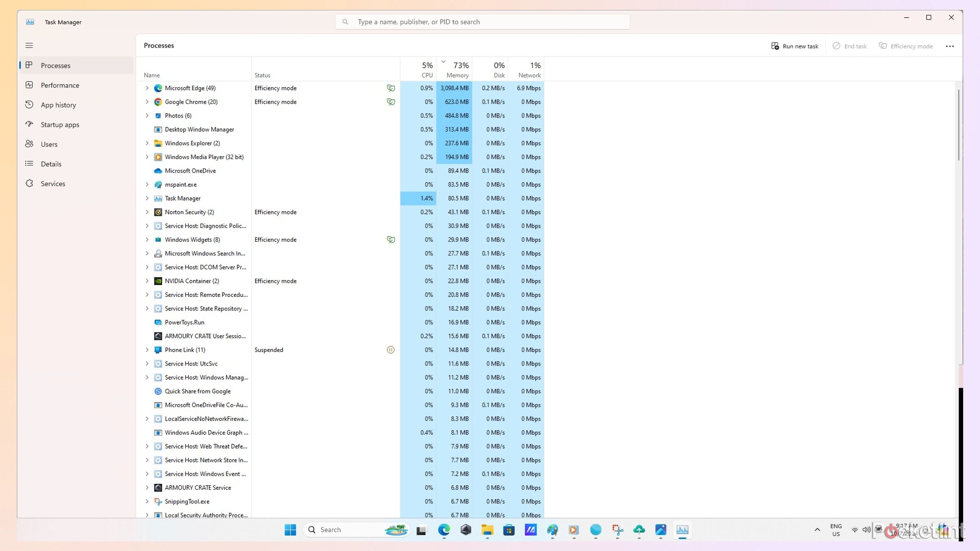Click the Run new task button

pos(795,46)
